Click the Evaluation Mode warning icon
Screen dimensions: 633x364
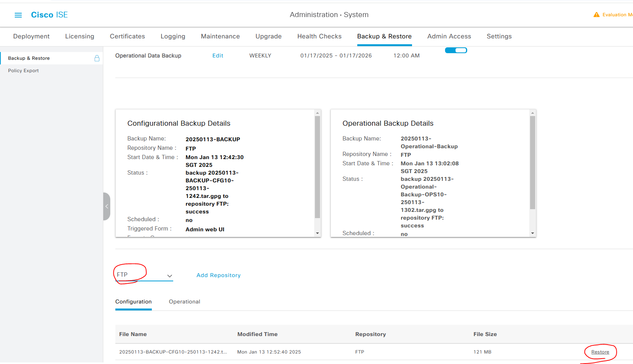pyautogui.click(x=596, y=15)
